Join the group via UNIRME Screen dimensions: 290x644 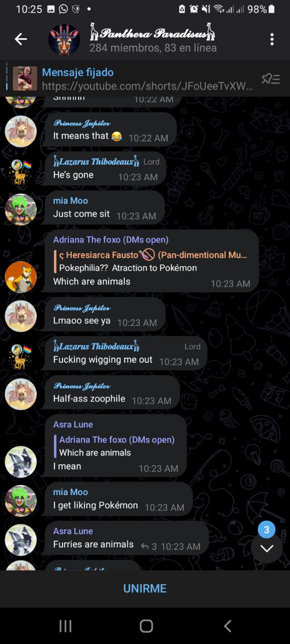click(x=145, y=589)
